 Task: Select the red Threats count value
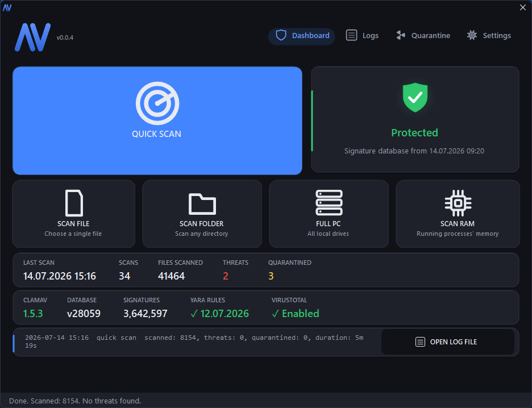226,276
